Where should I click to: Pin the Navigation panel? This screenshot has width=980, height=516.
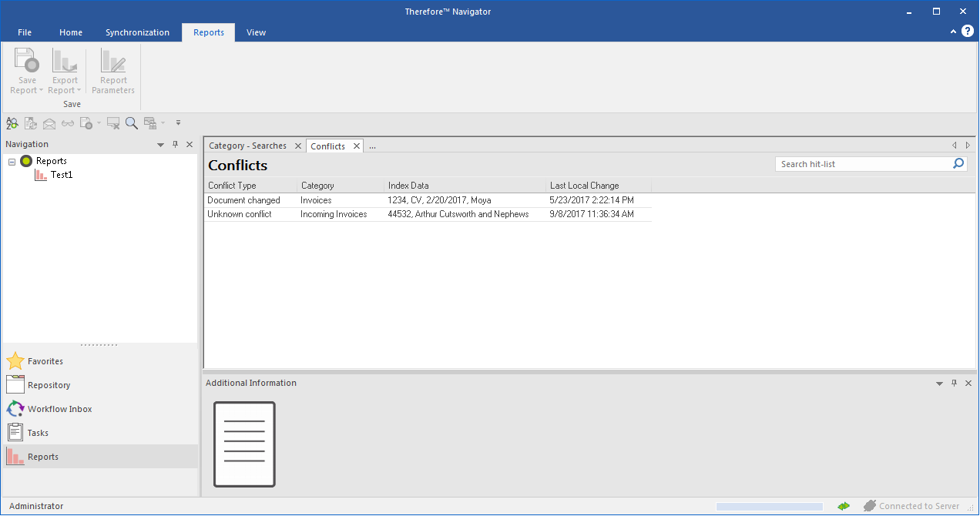pyautogui.click(x=176, y=145)
